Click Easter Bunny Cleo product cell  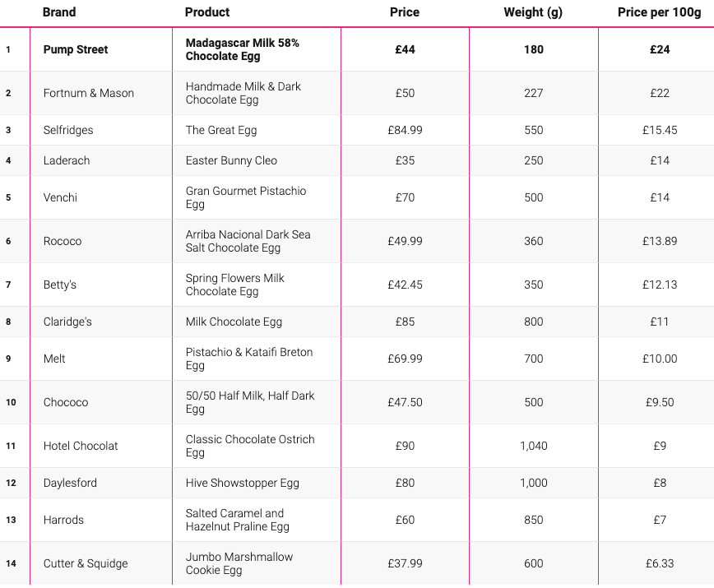(x=257, y=160)
